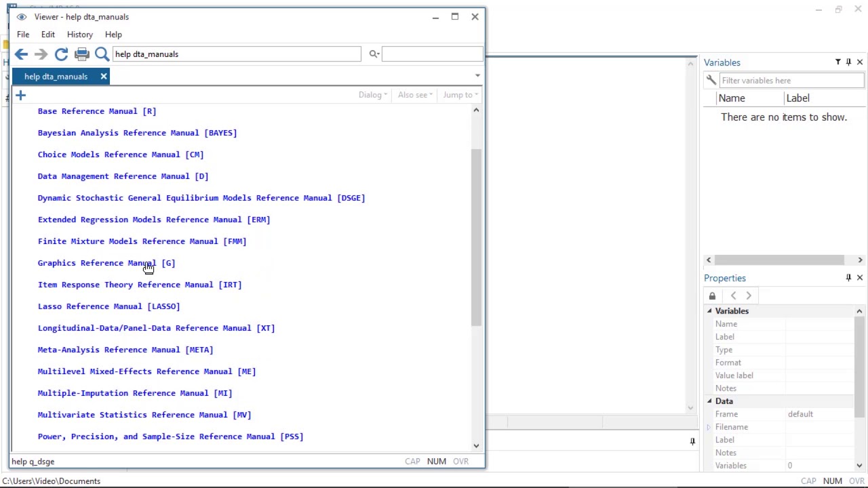868x488 pixels.
Task: Open Lasso Reference Manual [LASSO]
Action: (109, 306)
